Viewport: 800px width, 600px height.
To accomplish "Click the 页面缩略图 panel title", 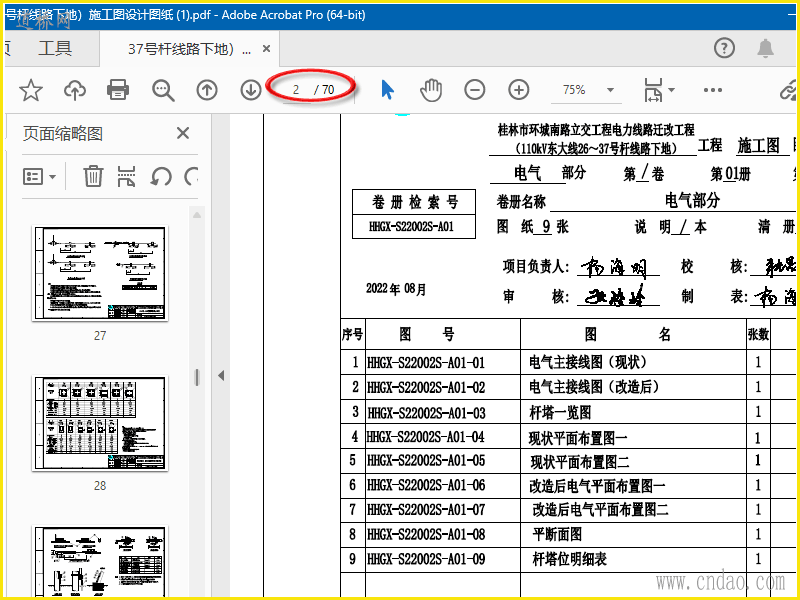I will coord(63,134).
